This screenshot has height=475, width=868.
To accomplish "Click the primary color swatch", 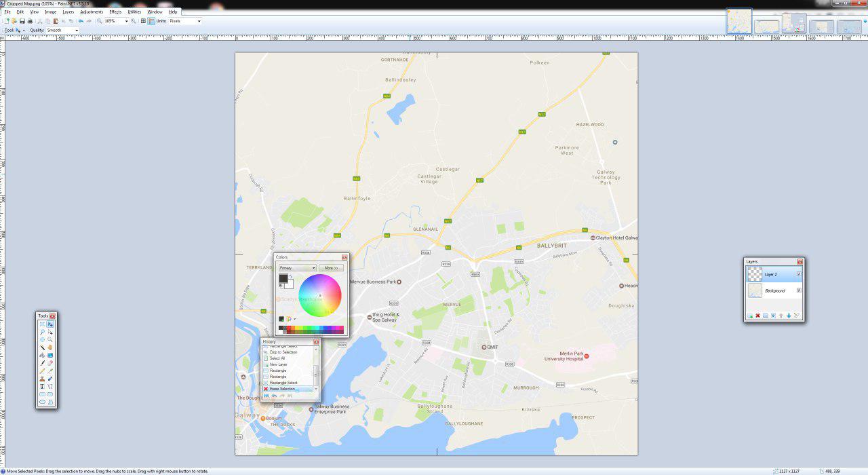I will pos(283,278).
